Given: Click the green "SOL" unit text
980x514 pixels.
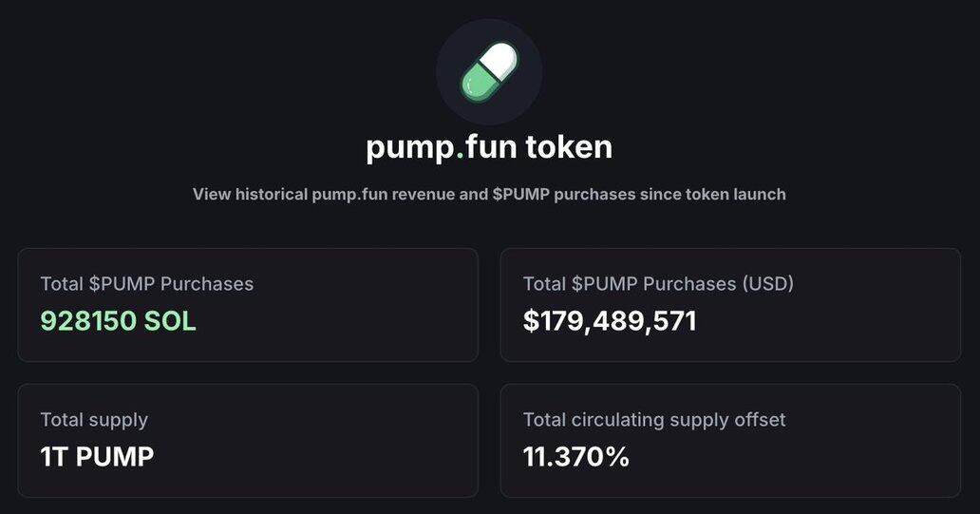Looking at the screenshot, I should (170, 321).
